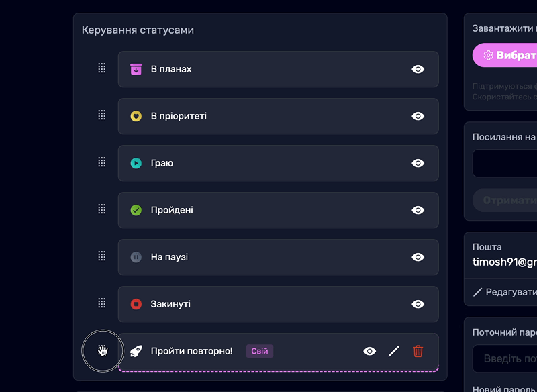Click the rocket icon on 'Пройти повторно!' status
Image resolution: width=537 pixels, height=392 pixels.
pos(136,350)
